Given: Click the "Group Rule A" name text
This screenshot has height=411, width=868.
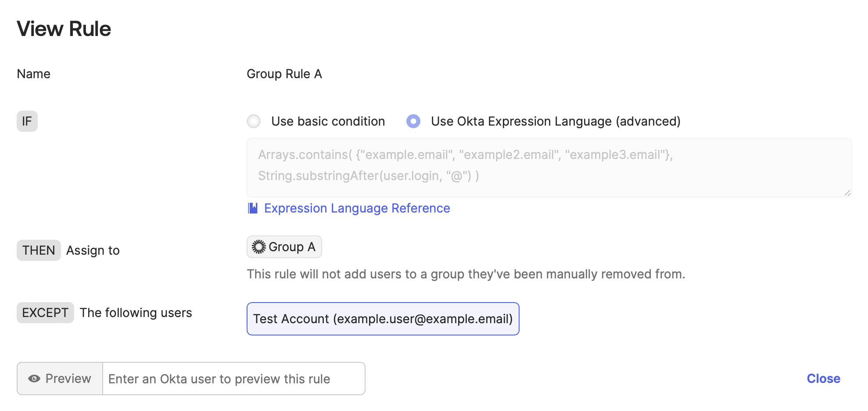Looking at the screenshot, I should tap(284, 74).
